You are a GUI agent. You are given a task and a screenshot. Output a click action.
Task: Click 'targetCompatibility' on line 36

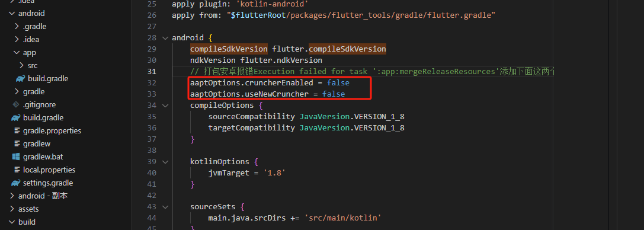point(251,127)
